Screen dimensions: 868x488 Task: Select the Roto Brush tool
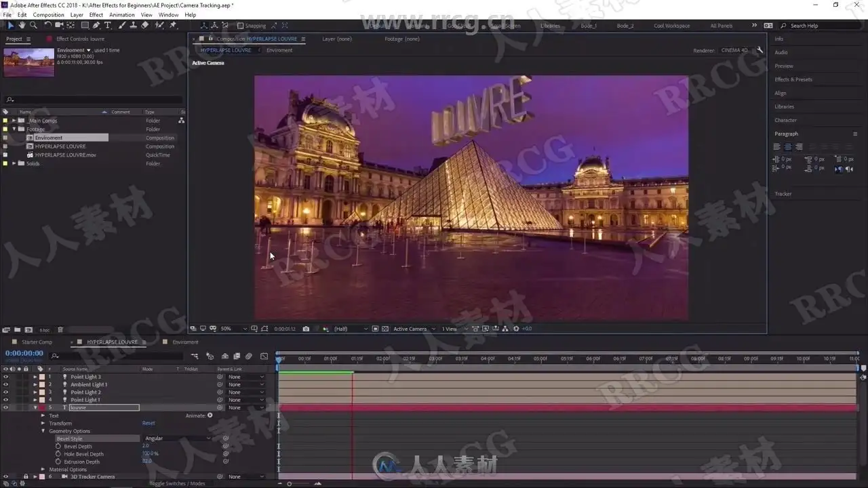point(159,25)
